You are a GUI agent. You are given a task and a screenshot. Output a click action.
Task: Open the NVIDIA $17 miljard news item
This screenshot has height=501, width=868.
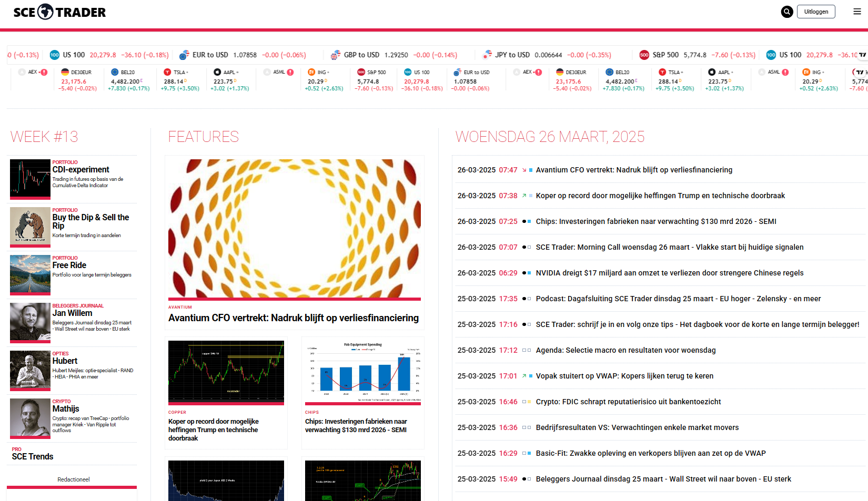(670, 273)
